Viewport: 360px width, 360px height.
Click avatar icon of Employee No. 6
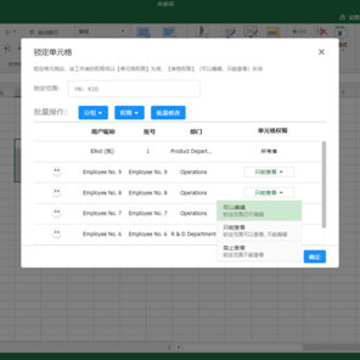pyautogui.click(x=57, y=234)
